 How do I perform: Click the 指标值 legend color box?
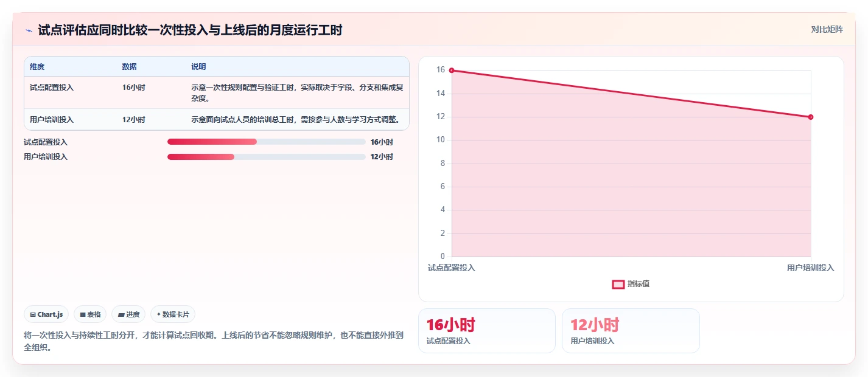pos(618,284)
